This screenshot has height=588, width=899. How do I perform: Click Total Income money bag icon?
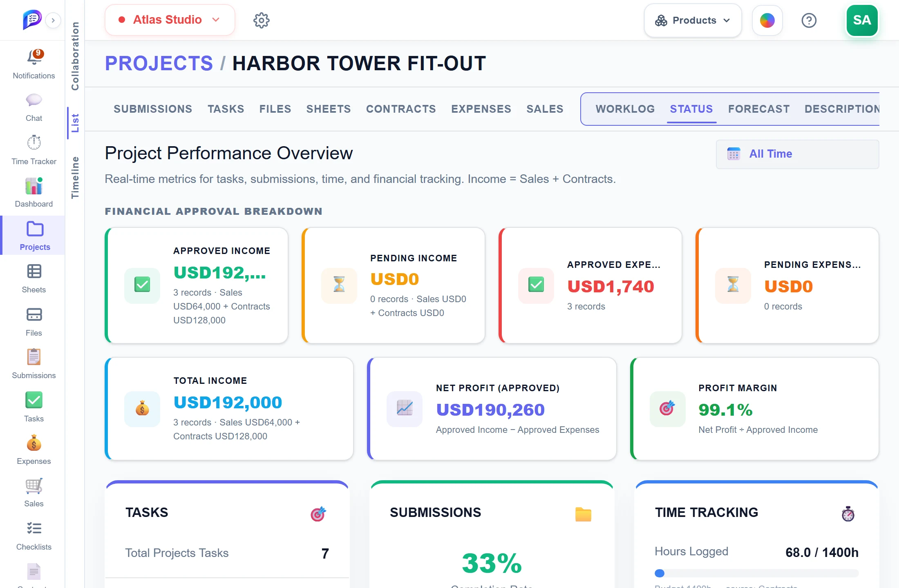coord(142,409)
